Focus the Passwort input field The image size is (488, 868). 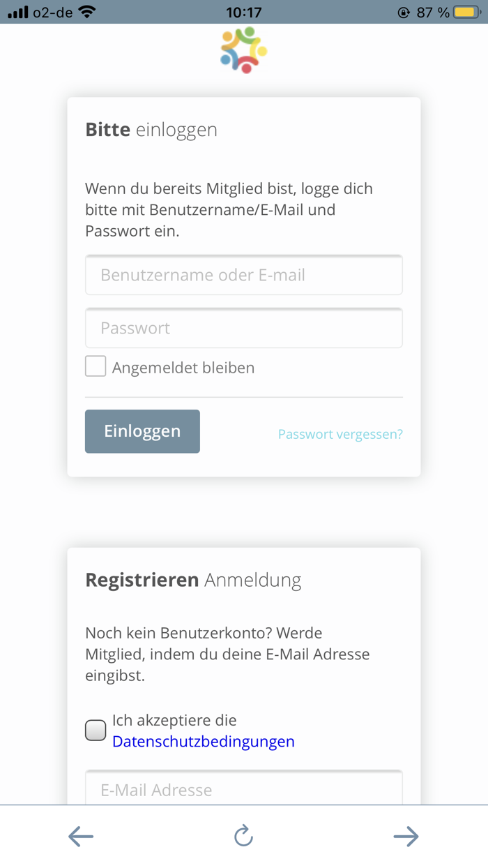click(x=243, y=328)
